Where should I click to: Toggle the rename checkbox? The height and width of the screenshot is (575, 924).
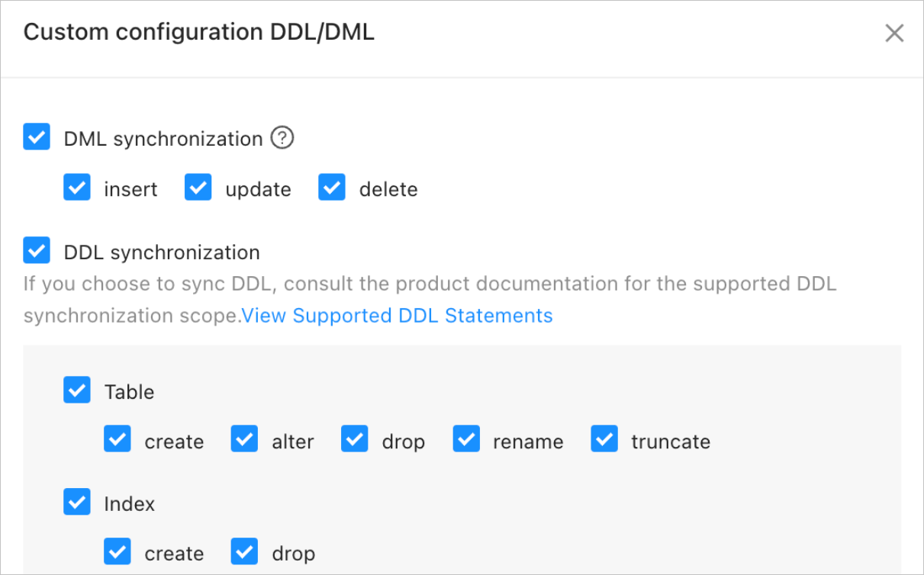466,440
